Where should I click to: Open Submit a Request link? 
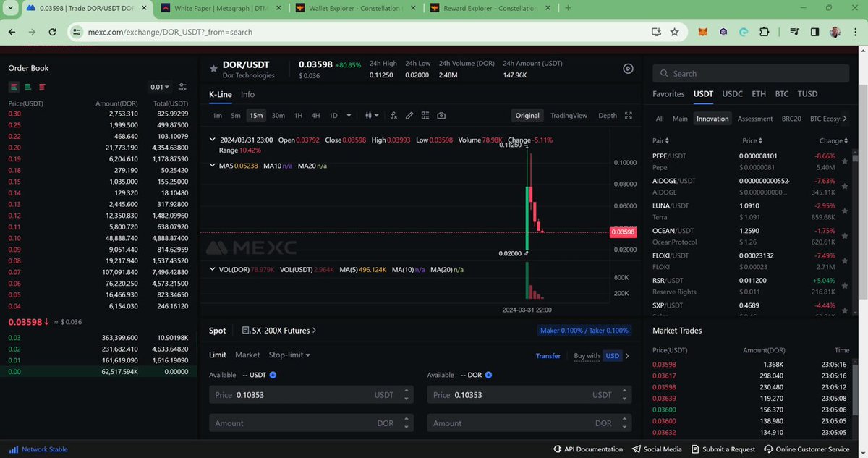point(723,449)
